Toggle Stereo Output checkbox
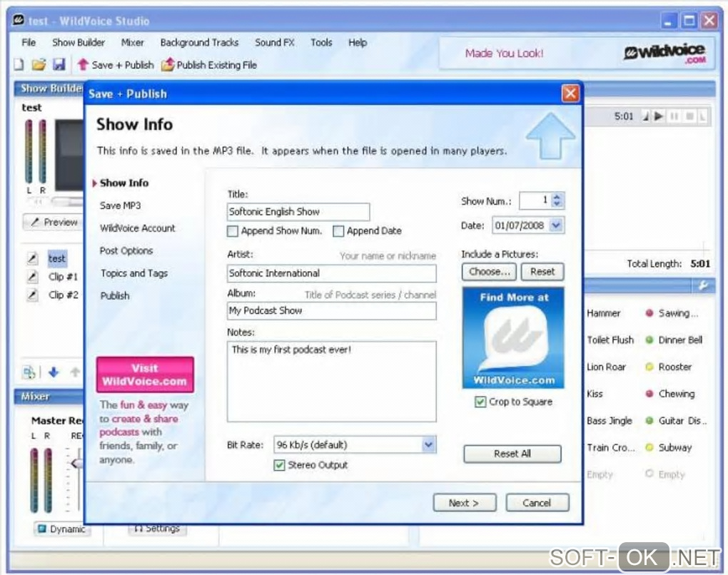This screenshot has height=575, width=728. (279, 465)
